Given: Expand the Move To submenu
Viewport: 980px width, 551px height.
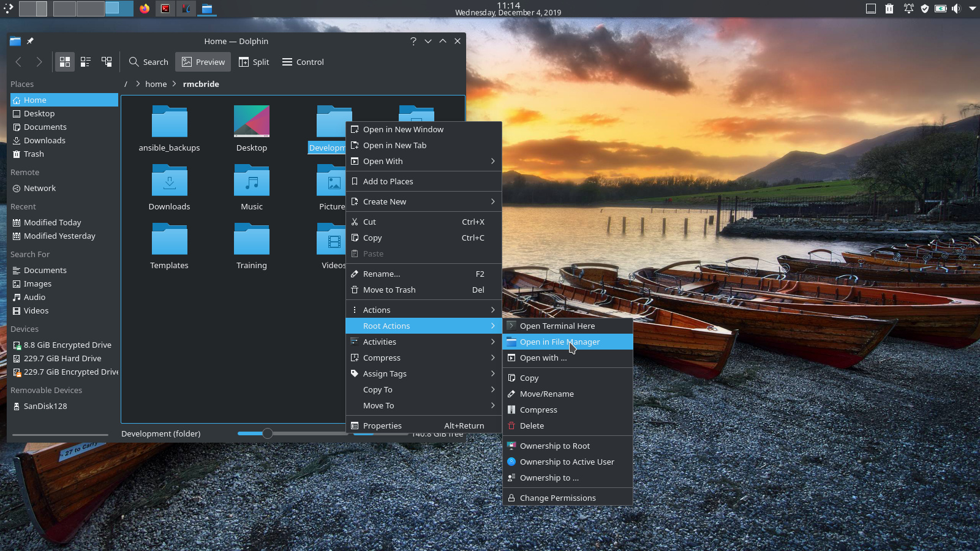Looking at the screenshot, I should click(424, 405).
